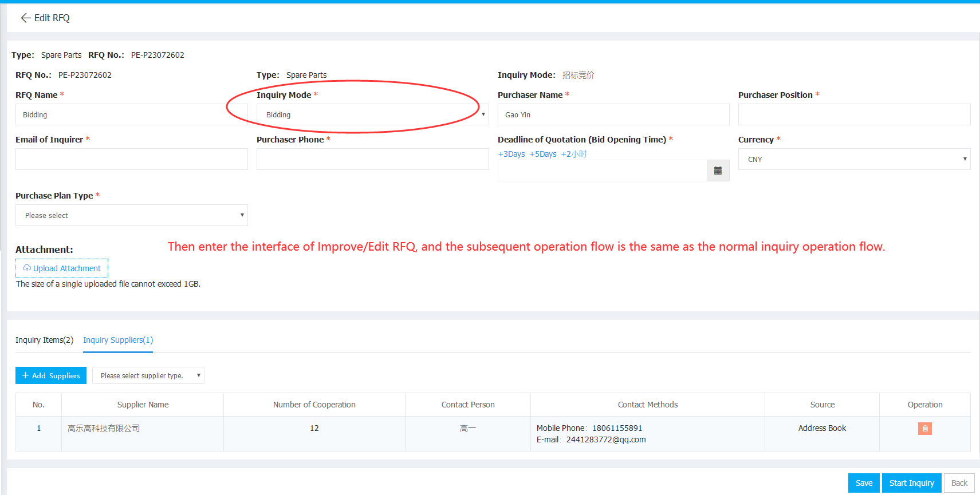Click the Purchaser Phone input field
The width and height of the screenshot is (980, 495).
[x=372, y=159]
